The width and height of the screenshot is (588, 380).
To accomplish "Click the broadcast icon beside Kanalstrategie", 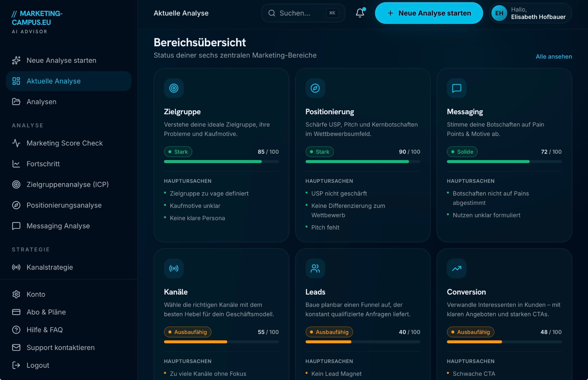I will click(x=16, y=267).
